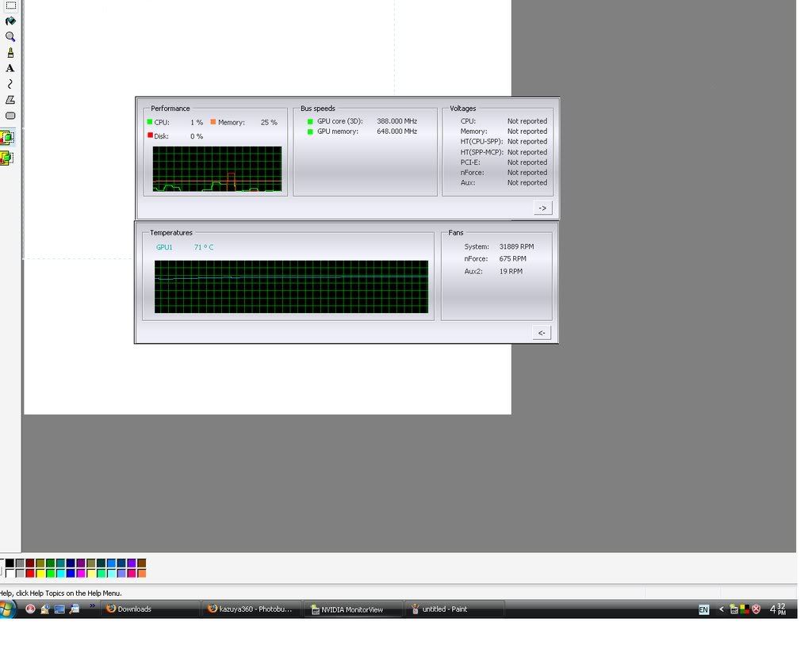Pick the brown color swatch
This screenshot has width=812, height=649.
(x=142, y=563)
